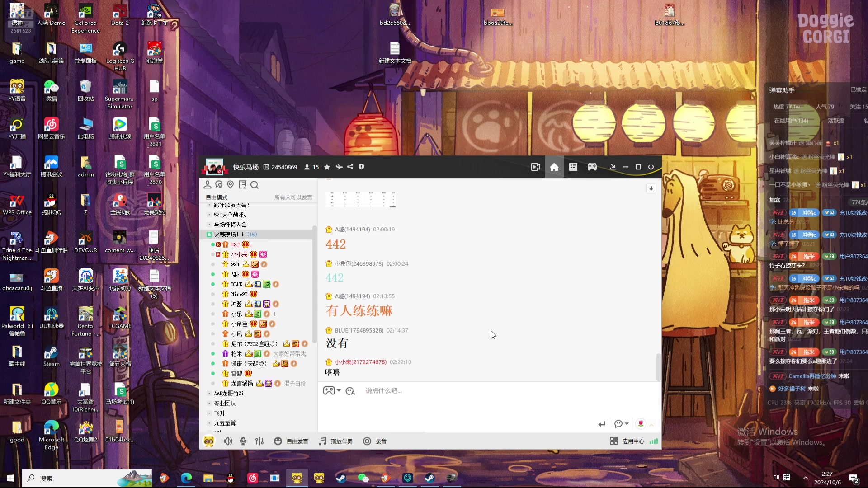Open the YY channel list/board tab
This screenshot has height=488, width=868.
(x=573, y=167)
